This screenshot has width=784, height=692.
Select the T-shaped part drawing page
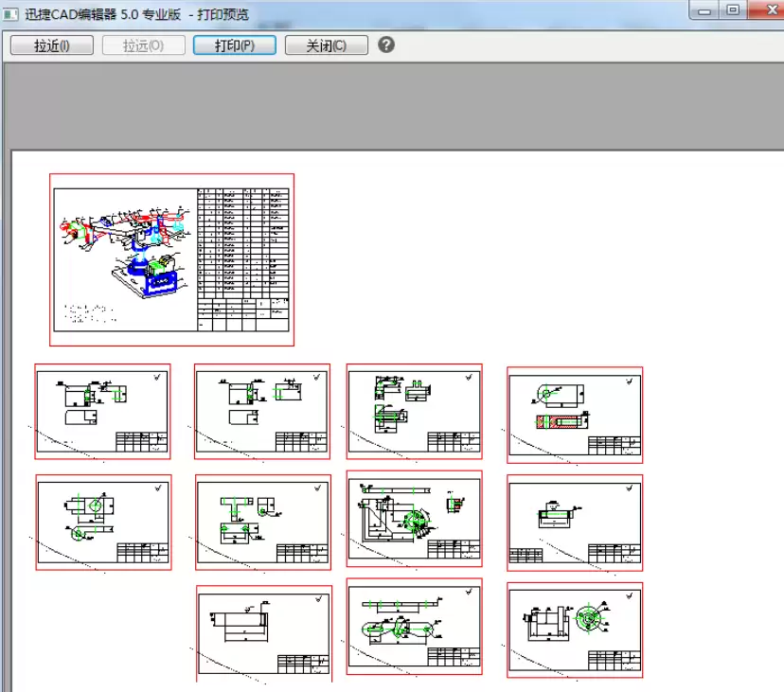coord(263,522)
